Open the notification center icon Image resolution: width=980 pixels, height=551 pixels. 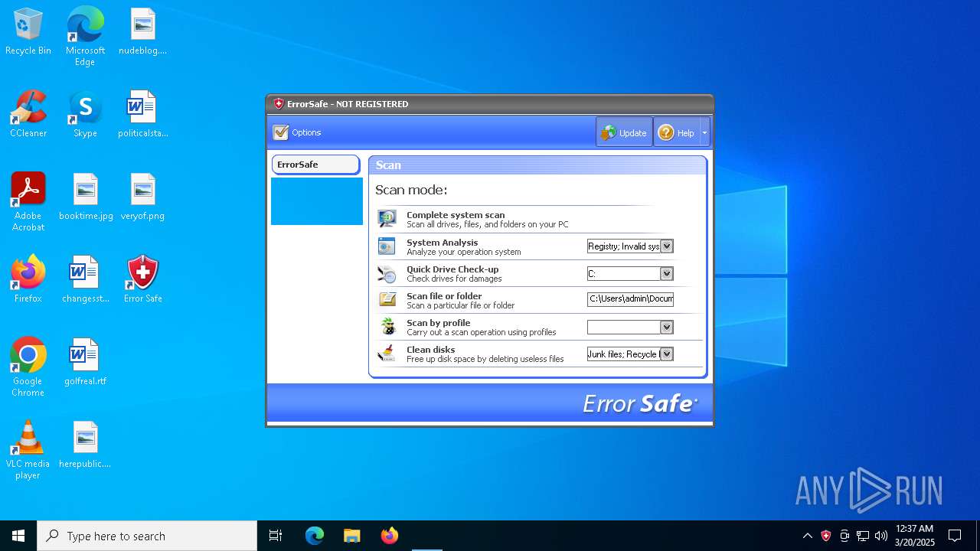point(955,536)
